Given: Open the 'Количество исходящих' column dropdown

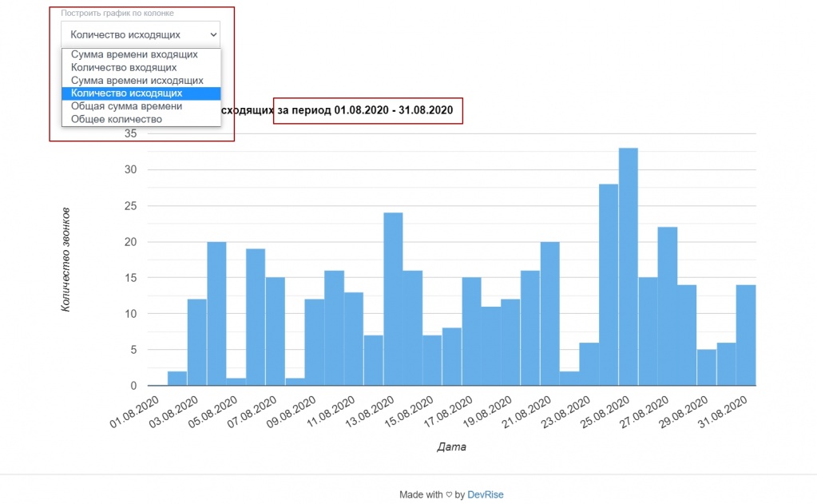Looking at the screenshot, I should point(141,34).
